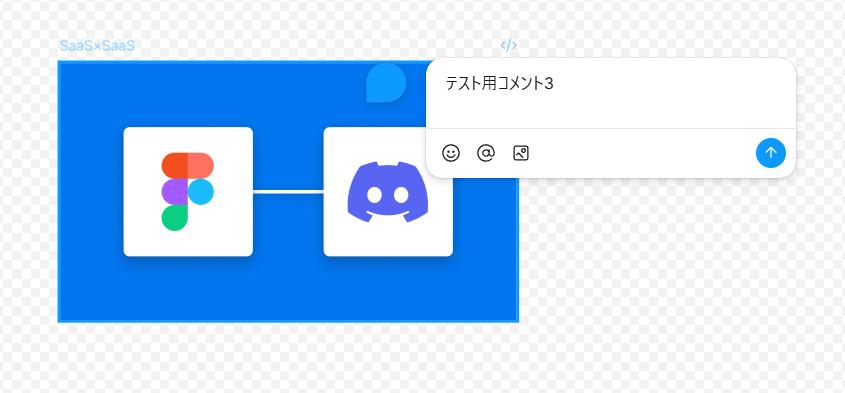The width and height of the screenshot is (845, 393).
Task: Pick the red-orange top-left Figma logo shape
Action: tap(174, 166)
